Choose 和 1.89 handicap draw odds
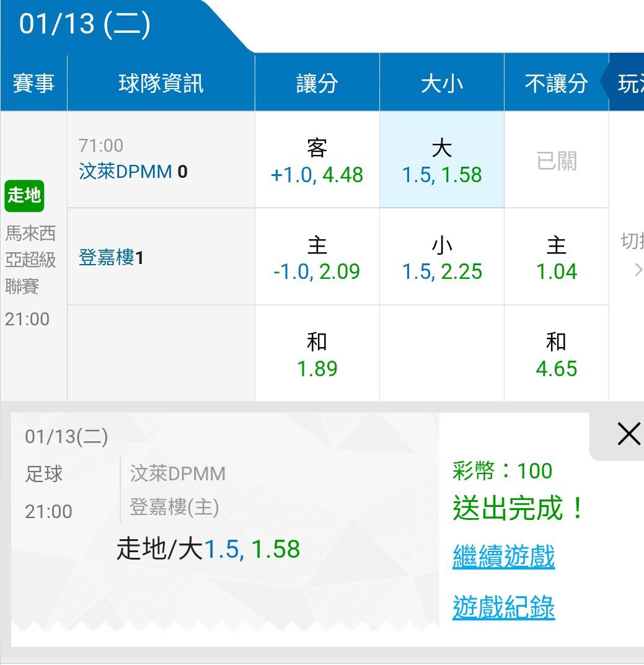Screen dimensions: 644x665 tap(317, 354)
